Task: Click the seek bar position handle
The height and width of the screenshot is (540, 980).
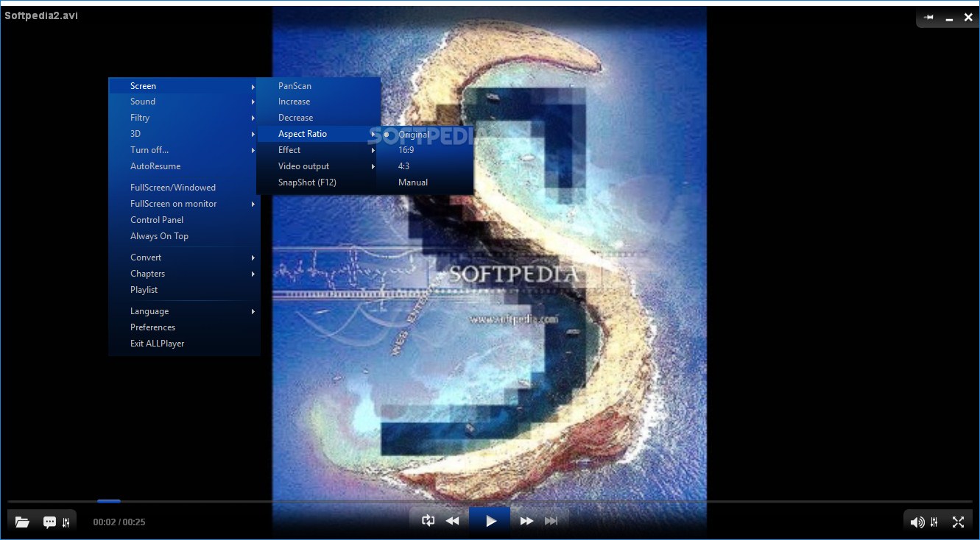Action: 109,501
